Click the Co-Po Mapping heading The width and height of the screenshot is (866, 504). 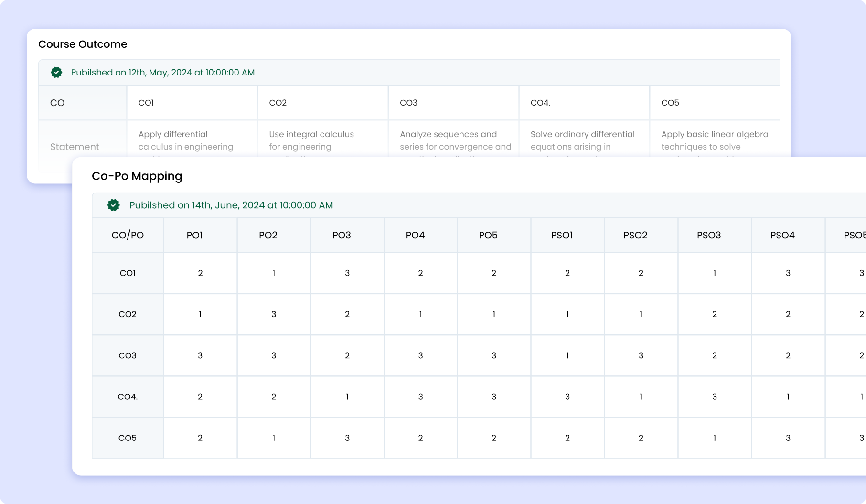(x=137, y=176)
